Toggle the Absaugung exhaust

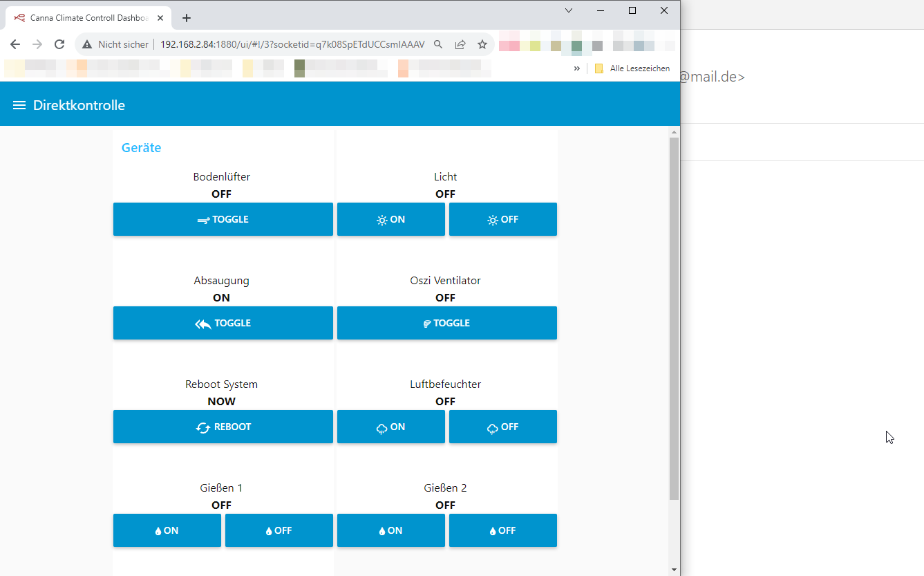(x=223, y=323)
